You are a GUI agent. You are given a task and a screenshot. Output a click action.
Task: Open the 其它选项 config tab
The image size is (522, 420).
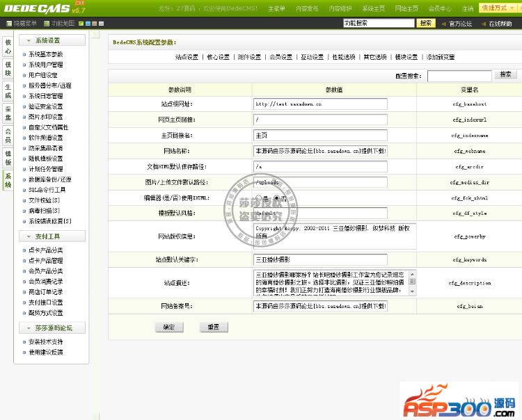375,57
